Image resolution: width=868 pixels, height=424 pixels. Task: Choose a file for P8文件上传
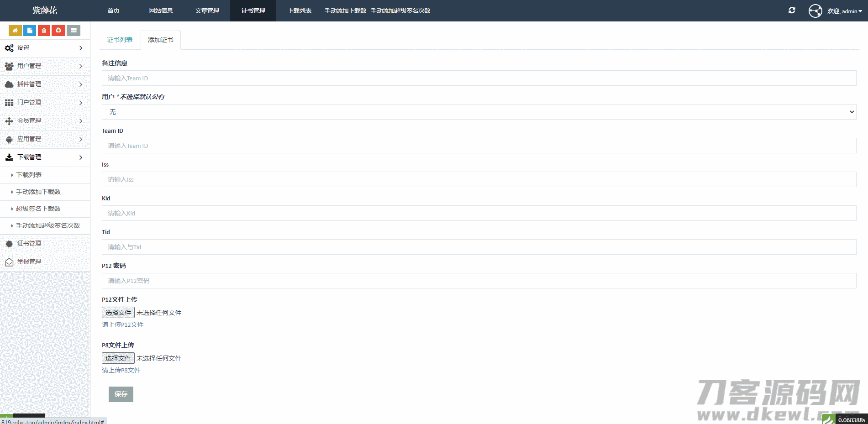118,358
